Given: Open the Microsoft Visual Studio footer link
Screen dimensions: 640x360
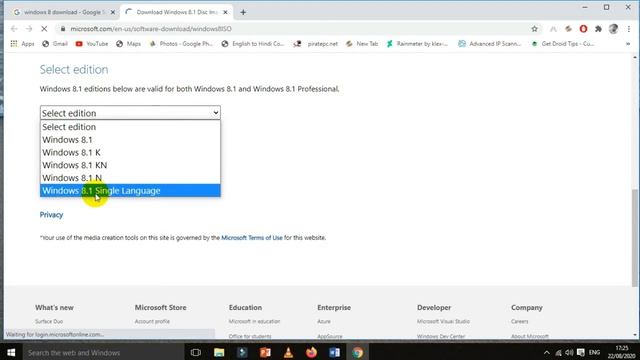Looking at the screenshot, I should pyautogui.click(x=443, y=322).
